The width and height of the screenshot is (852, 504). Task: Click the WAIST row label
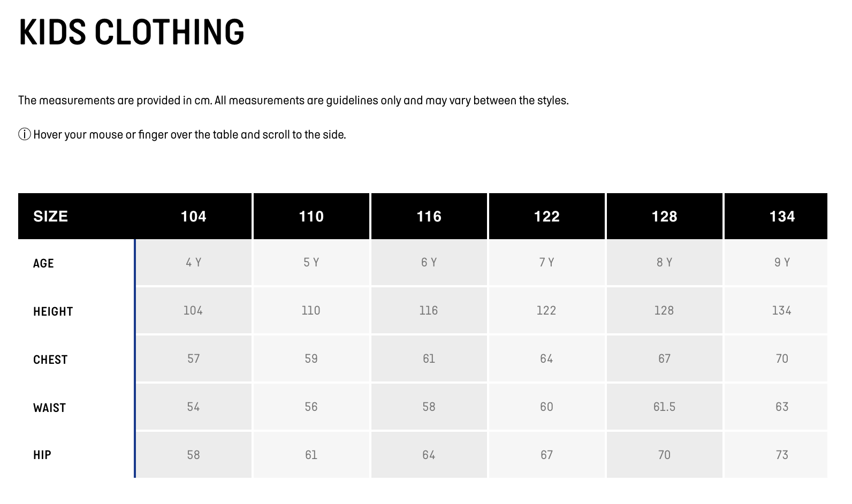49,408
